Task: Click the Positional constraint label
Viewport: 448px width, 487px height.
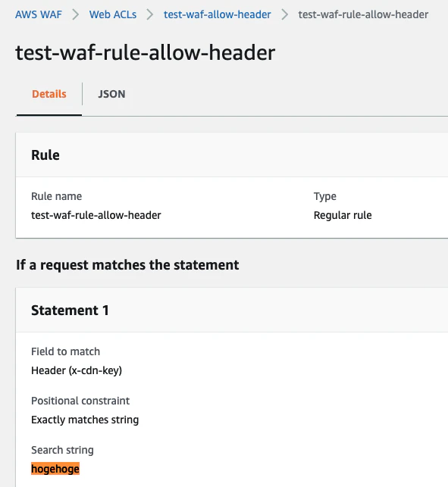Action: (x=80, y=401)
